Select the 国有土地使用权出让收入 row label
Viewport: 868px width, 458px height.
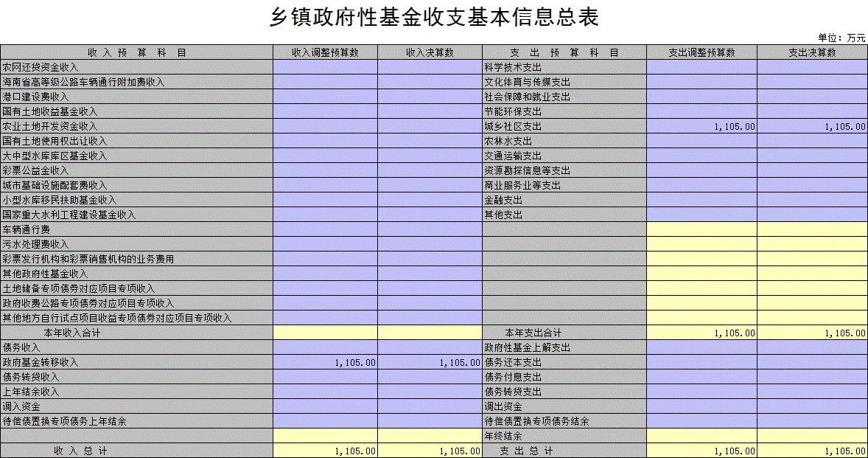point(55,141)
